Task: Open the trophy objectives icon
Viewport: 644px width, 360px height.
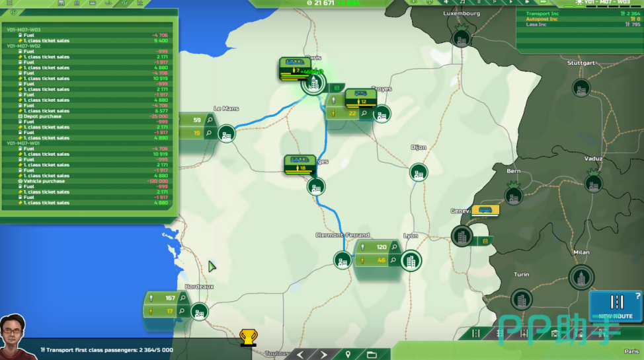Action: coord(248,338)
